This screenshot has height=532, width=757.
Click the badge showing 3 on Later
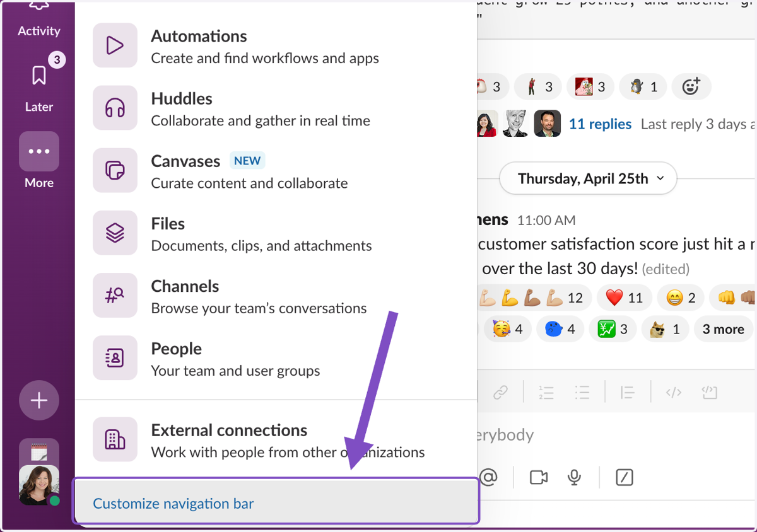click(x=57, y=60)
